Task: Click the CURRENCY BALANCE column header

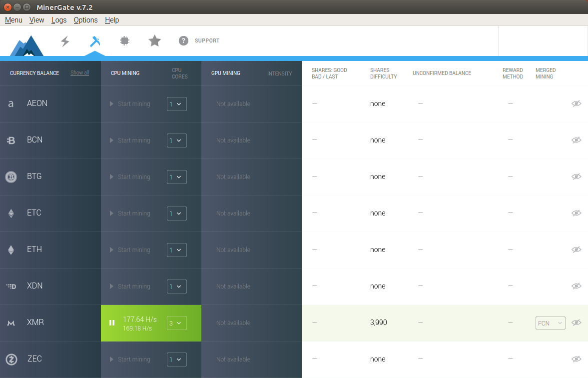Action: tap(34, 73)
